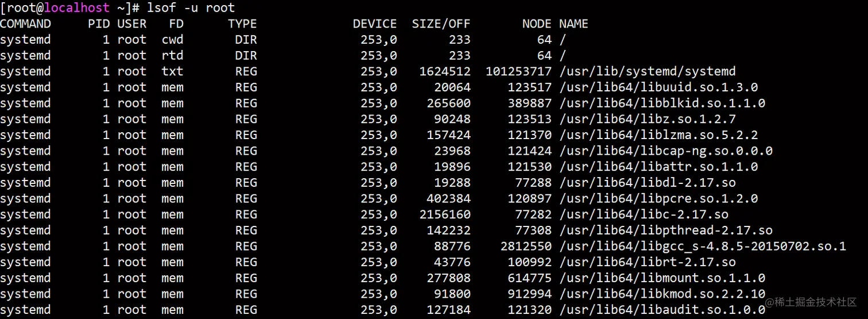Image resolution: width=868 pixels, height=319 pixels.
Task: Click the node value 77308
Action: (533, 230)
